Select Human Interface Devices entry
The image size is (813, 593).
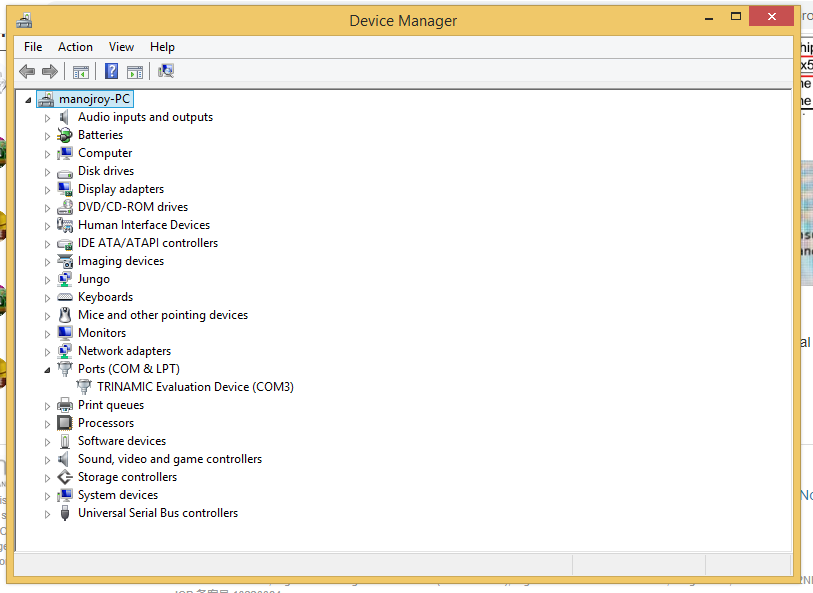click(x=144, y=225)
